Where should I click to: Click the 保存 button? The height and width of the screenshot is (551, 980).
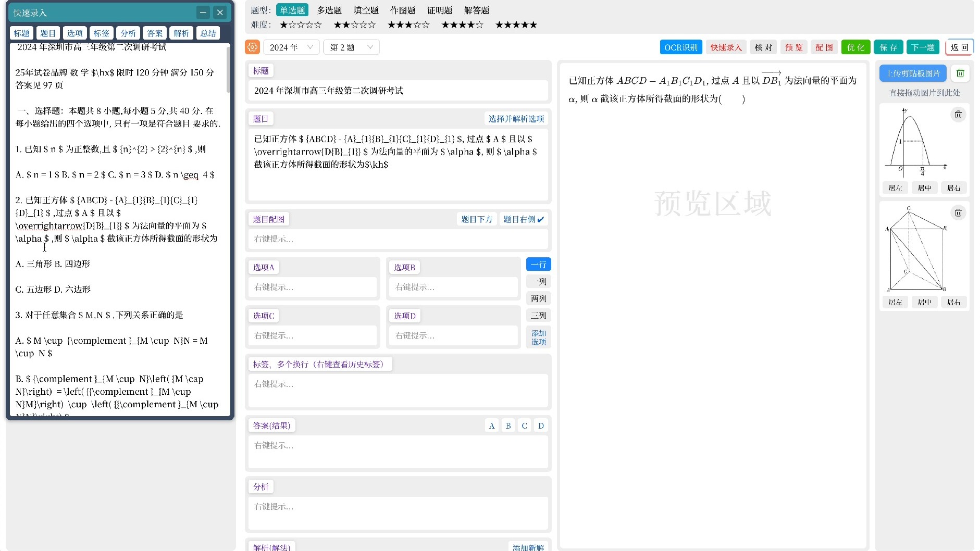pyautogui.click(x=888, y=47)
